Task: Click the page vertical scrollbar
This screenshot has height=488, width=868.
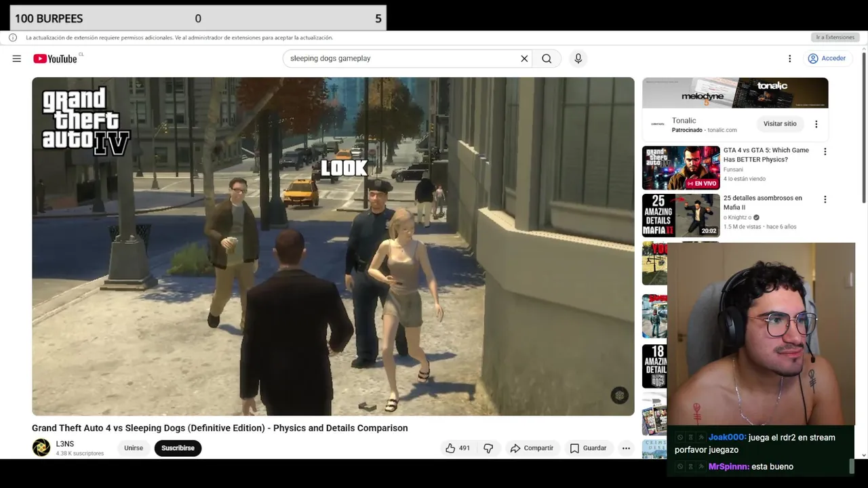Action: (863, 126)
